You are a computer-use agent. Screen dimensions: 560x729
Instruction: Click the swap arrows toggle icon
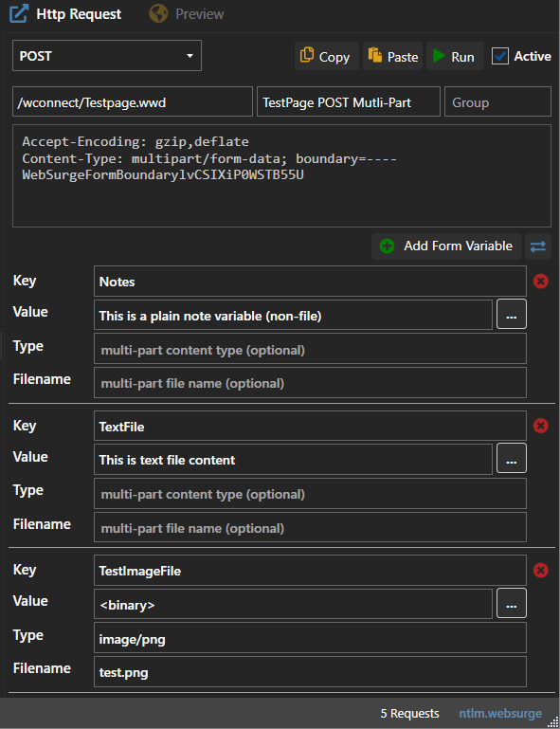click(537, 246)
